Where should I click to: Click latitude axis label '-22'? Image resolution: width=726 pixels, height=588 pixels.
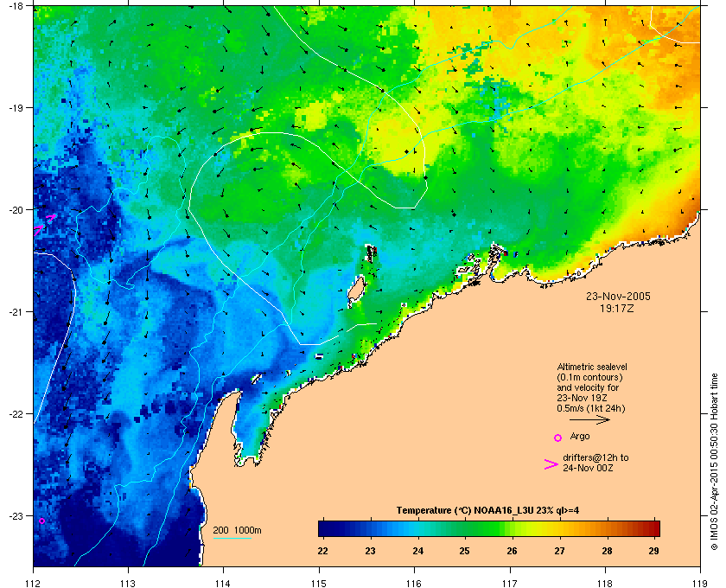point(16,414)
